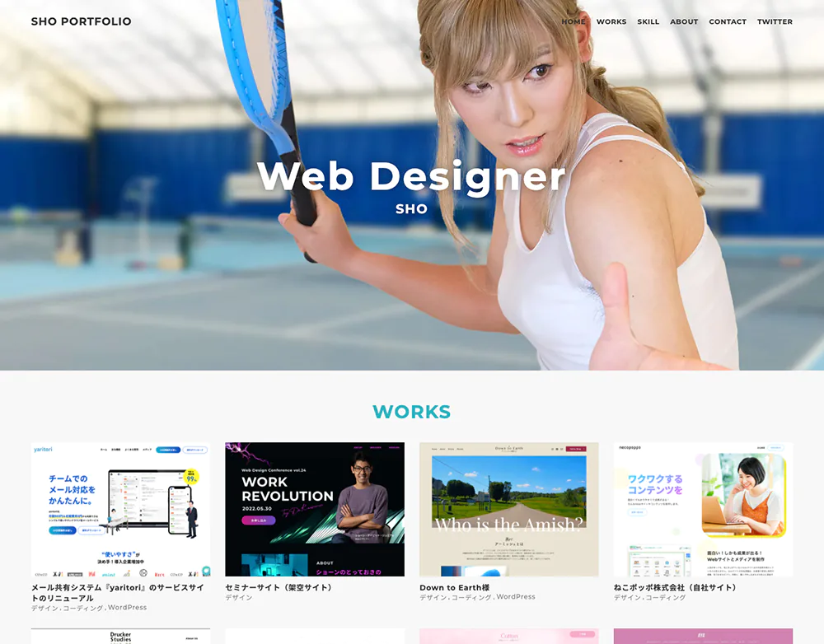Click the Web Designer hero heading
The height and width of the screenshot is (644, 824).
(411, 176)
